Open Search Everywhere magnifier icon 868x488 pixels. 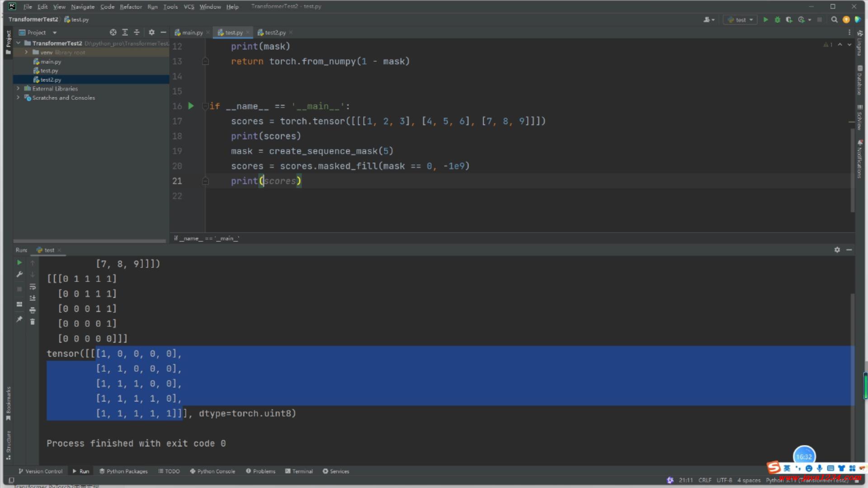pyautogui.click(x=834, y=20)
